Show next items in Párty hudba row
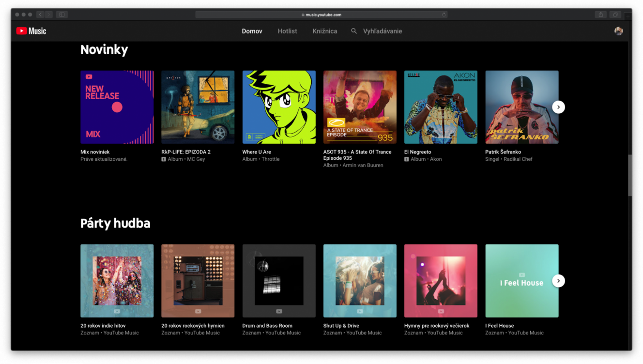This screenshot has height=364, width=643. point(558,281)
